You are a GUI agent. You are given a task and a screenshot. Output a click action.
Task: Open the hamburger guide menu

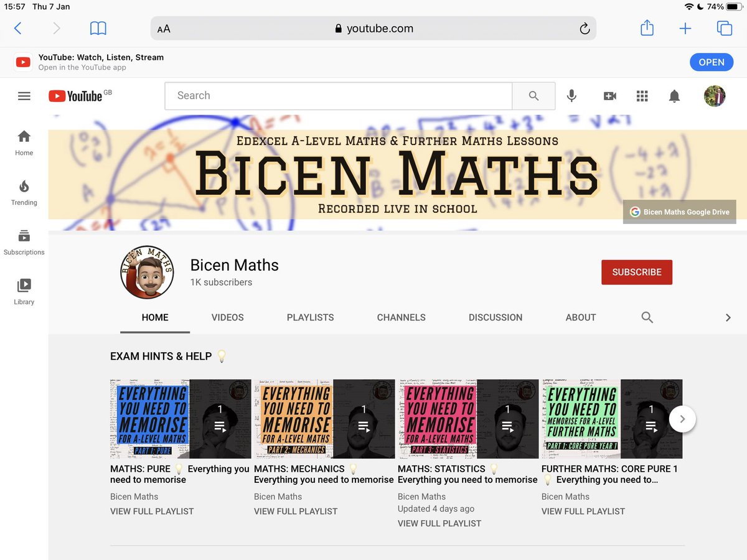(x=24, y=96)
